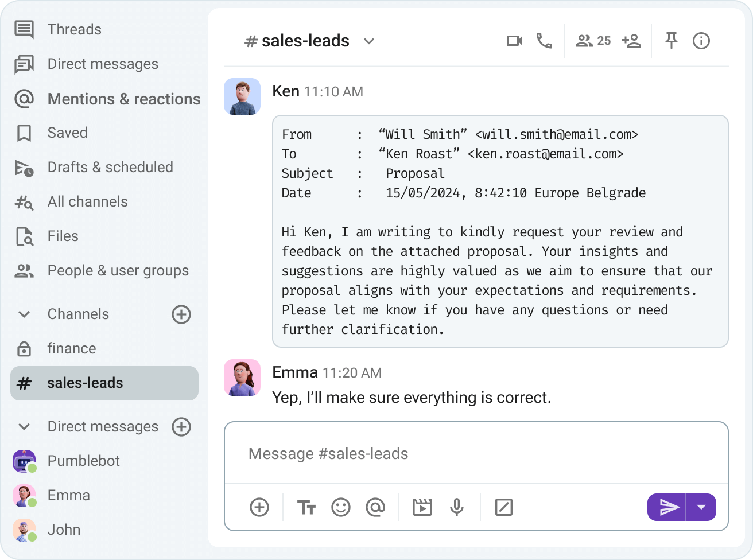Image resolution: width=753 pixels, height=560 pixels.
Task: Open the add members icon
Action: 631,41
